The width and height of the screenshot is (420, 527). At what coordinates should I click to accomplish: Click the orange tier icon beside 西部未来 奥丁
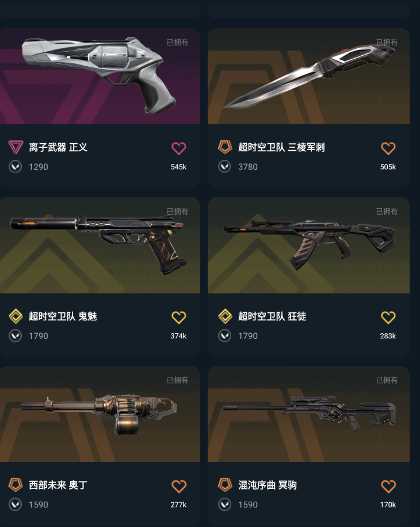16,485
